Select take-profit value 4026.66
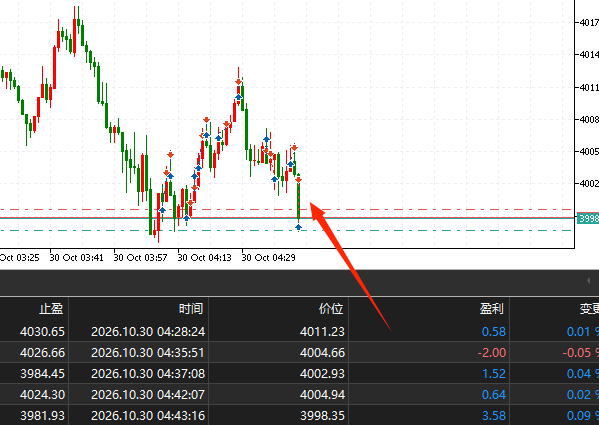599x425 pixels. pyautogui.click(x=42, y=352)
